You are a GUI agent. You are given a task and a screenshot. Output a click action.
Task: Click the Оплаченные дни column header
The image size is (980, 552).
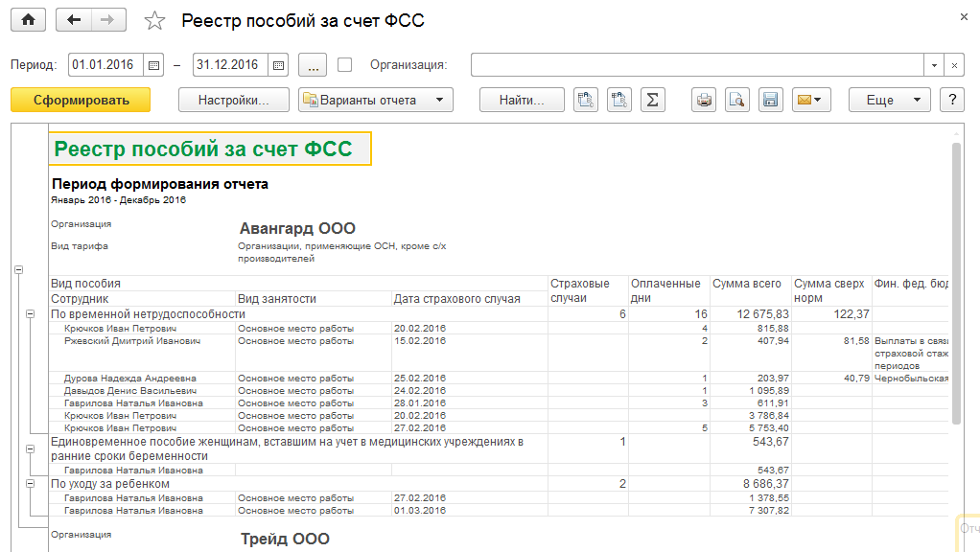click(668, 291)
